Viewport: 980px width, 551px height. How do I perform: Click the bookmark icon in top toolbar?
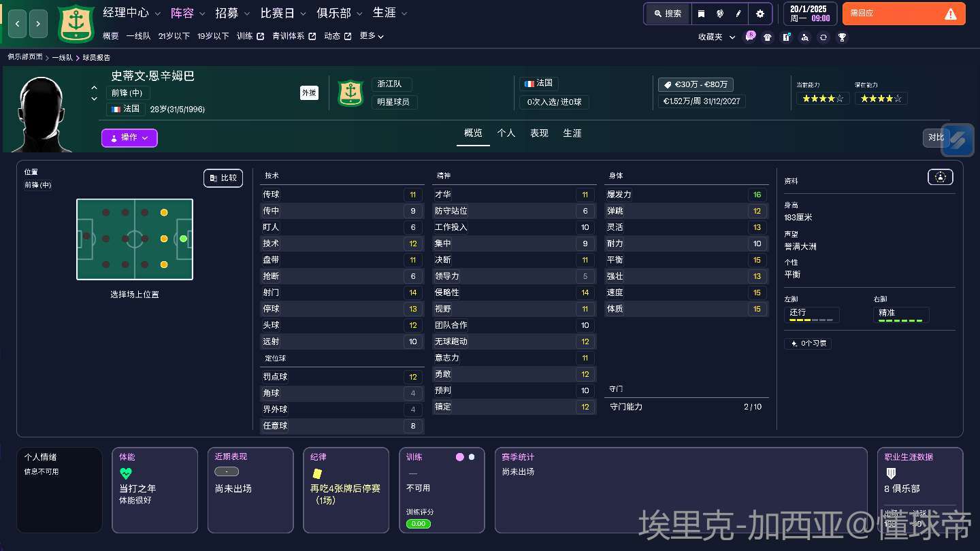point(701,14)
